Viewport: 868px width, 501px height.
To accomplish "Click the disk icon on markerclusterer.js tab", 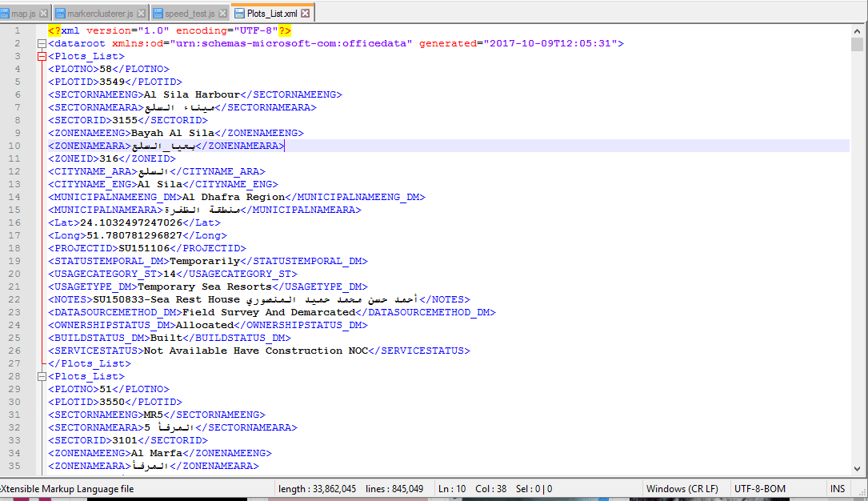I will point(60,14).
